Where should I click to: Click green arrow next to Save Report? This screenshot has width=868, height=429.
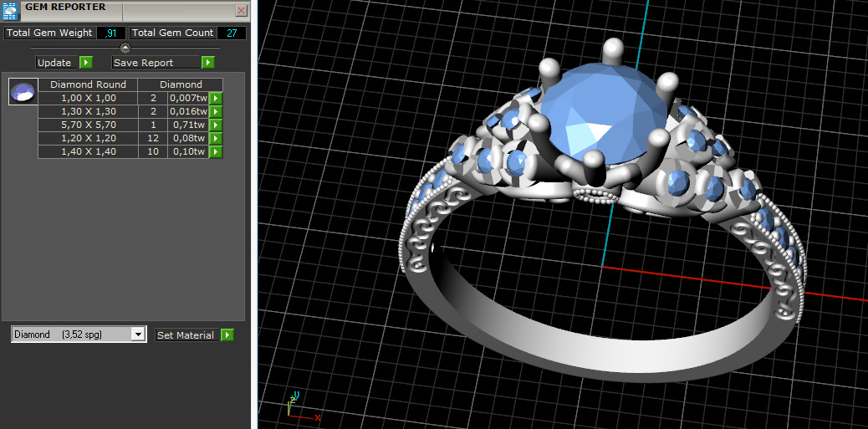[207, 63]
